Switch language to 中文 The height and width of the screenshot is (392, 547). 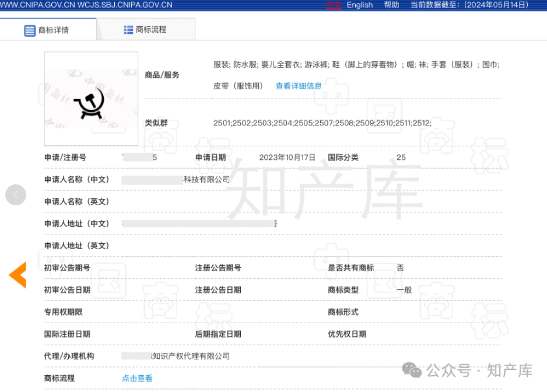pos(333,5)
